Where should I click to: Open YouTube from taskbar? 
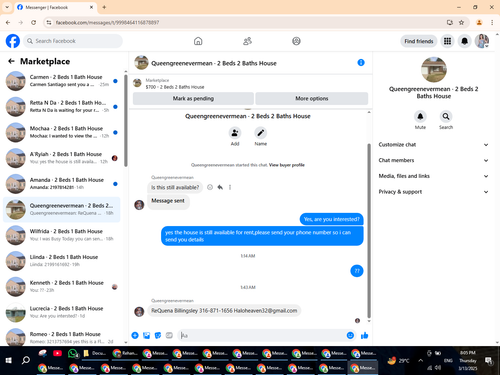coord(57,353)
